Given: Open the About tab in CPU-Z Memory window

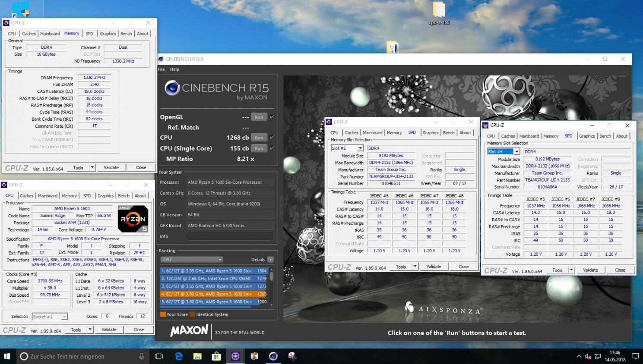Looking at the screenshot, I should point(143,34).
